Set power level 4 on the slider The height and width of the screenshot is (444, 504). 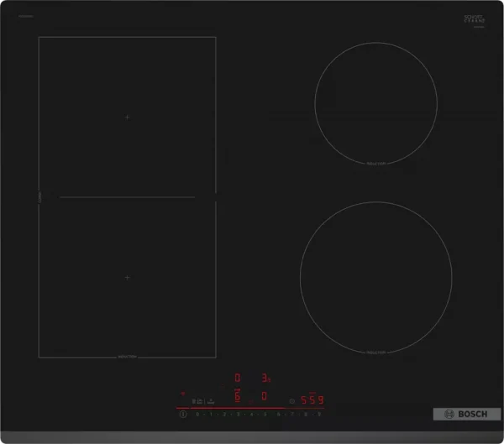click(x=252, y=415)
